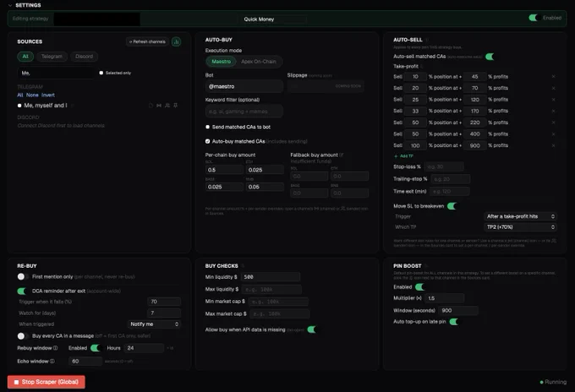Remove the take-profit row at +70% profits
Image resolution: width=575 pixels, height=392 pixels.
coord(553,89)
